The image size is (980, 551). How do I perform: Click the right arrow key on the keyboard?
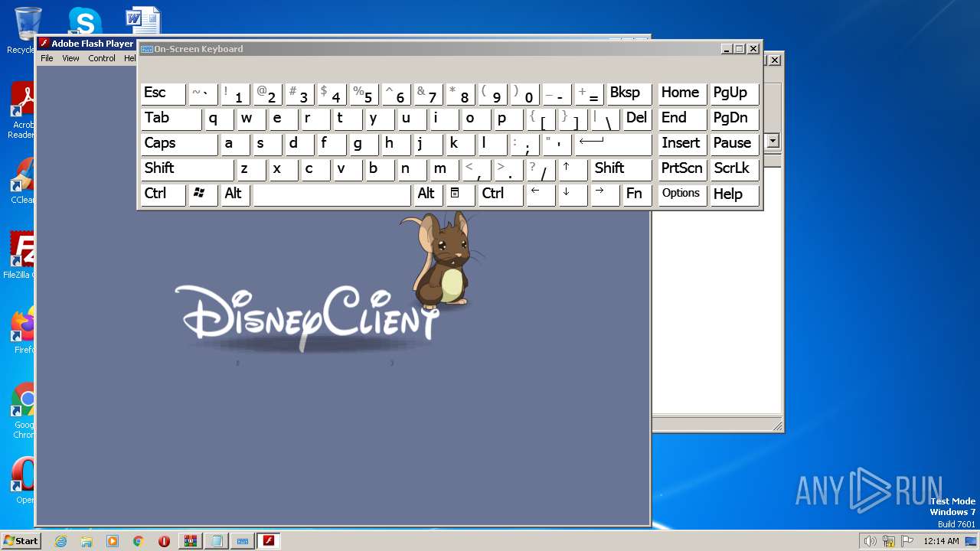point(605,194)
